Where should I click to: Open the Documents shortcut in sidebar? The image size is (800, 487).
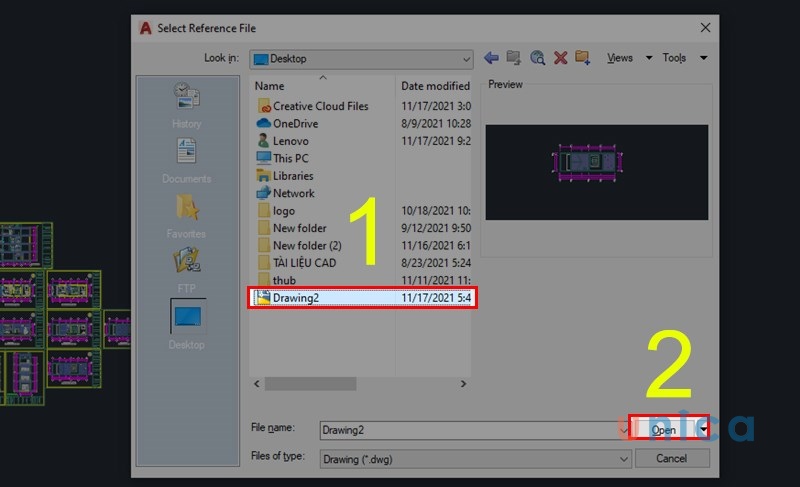tap(187, 161)
